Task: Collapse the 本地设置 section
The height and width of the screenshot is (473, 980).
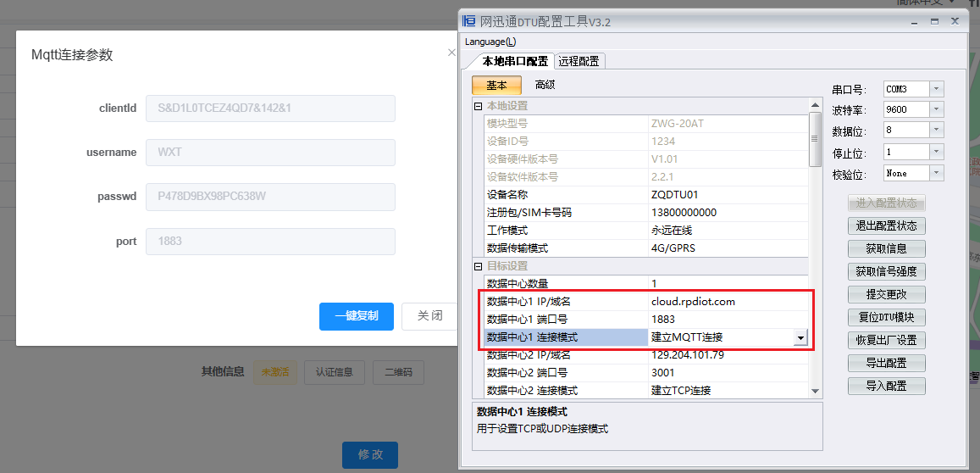Action: [479, 106]
